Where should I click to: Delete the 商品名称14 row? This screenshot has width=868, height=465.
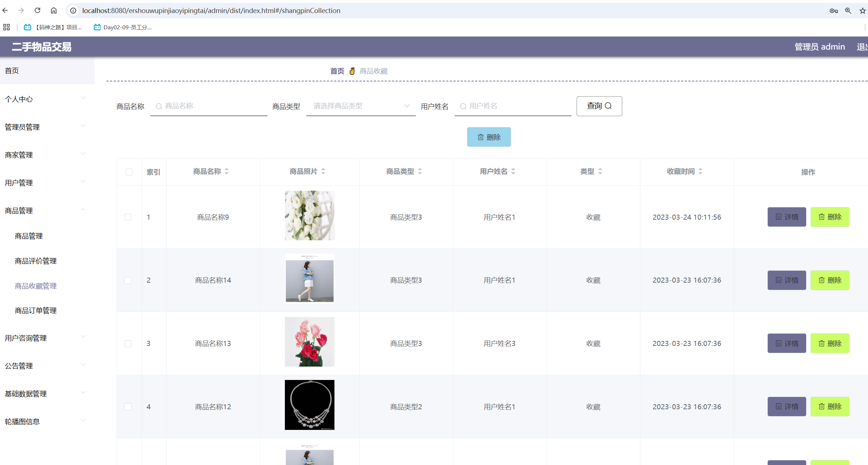point(830,280)
